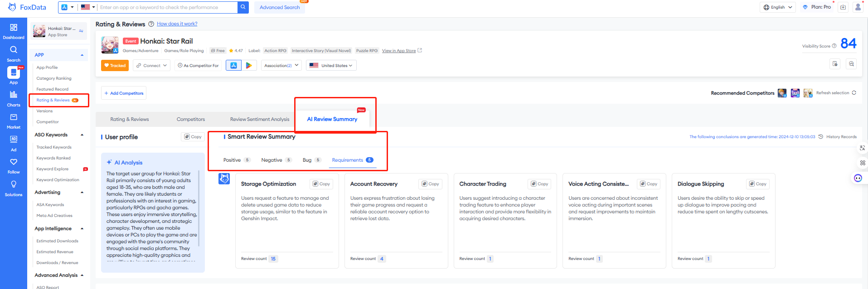Click the refresh selection circular arrow icon
Viewport: 868px width, 289px height.
(854, 93)
